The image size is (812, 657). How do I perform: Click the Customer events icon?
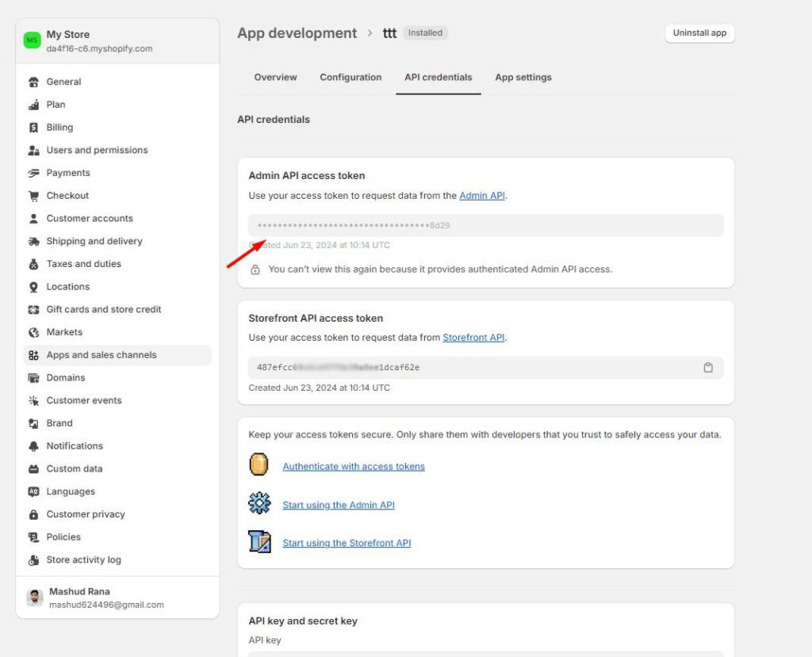click(x=33, y=401)
